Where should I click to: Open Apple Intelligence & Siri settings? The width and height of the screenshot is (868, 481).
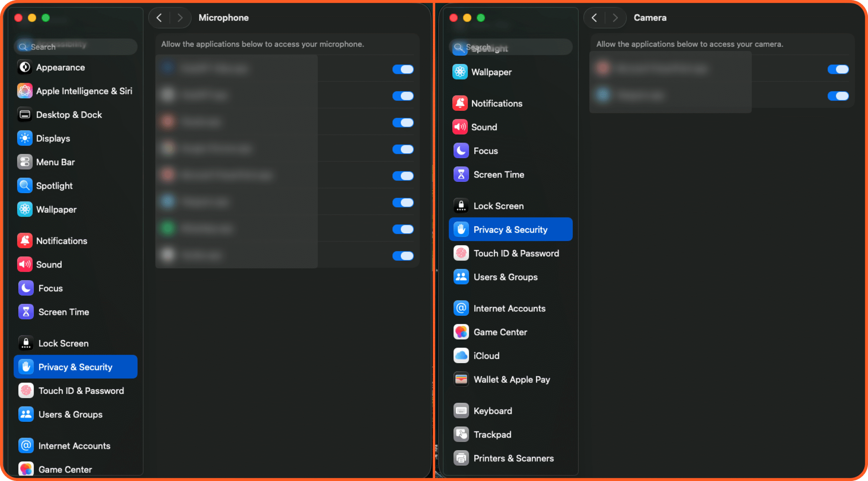(x=84, y=91)
